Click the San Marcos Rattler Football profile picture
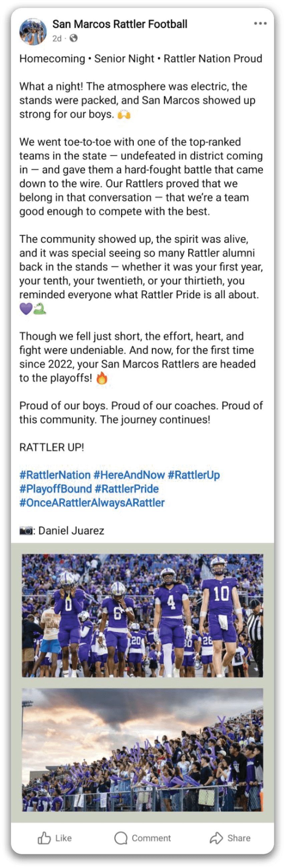Image resolution: width=285 pixels, height=868 pixels. tap(33, 31)
